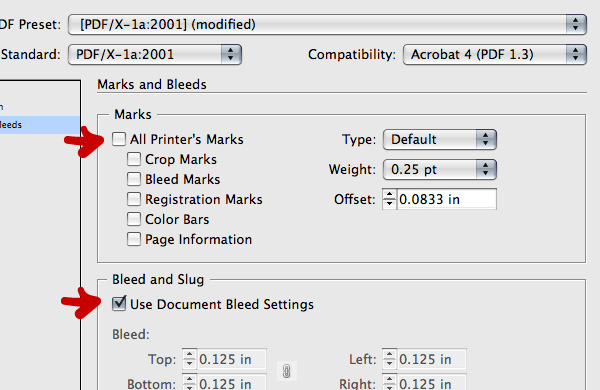Click the bleed chain-link icon
This screenshot has height=390, width=600.
pyautogui.click(x=287, y=370)
